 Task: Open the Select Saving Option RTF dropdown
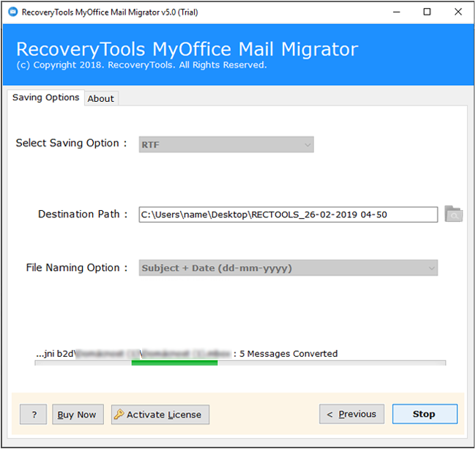(226, 144)
